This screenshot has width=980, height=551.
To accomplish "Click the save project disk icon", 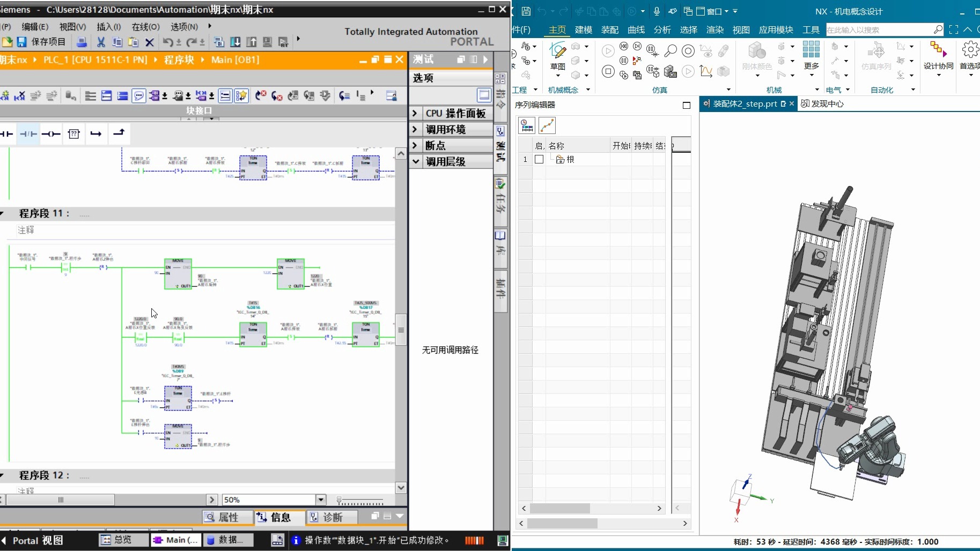I will tap(21, 42).
